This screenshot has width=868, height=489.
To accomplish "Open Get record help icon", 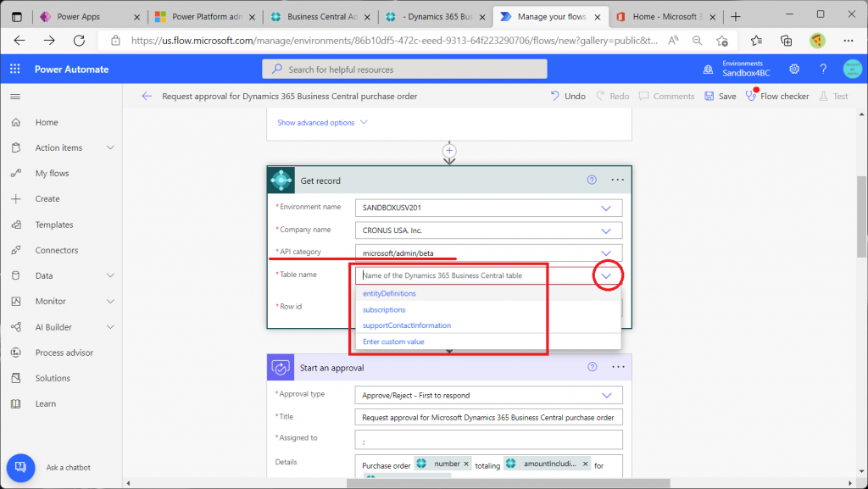I will [x=592, y=180].
